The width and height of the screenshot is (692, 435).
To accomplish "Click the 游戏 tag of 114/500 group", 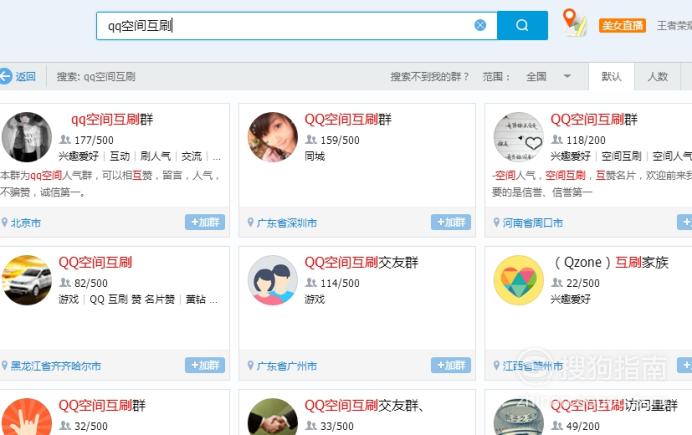I will coord(315,299).
